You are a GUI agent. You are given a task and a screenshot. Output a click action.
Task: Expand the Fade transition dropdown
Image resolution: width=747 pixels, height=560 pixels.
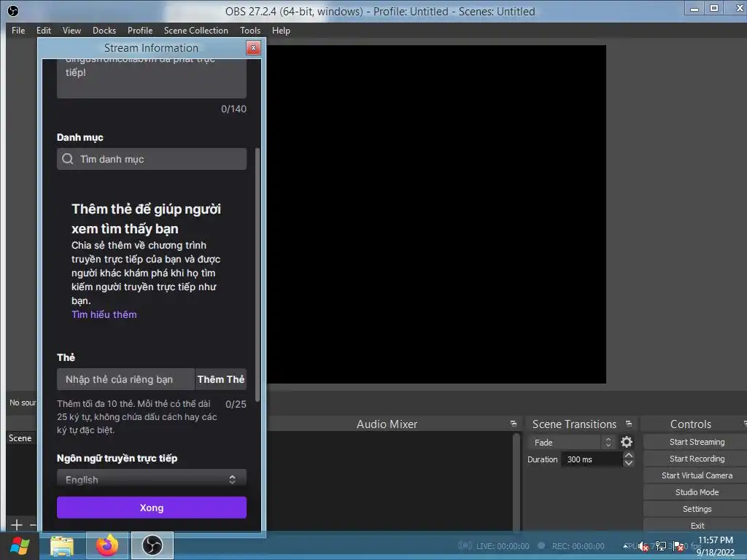click(572, 443)
